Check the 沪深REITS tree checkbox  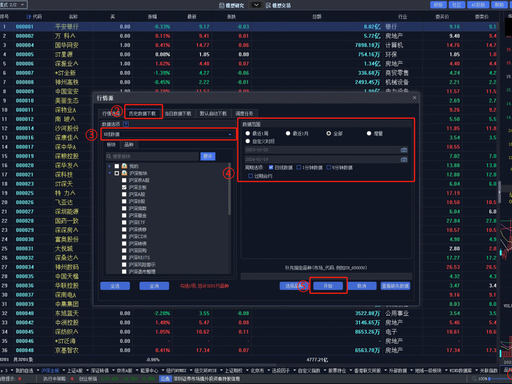124,257
